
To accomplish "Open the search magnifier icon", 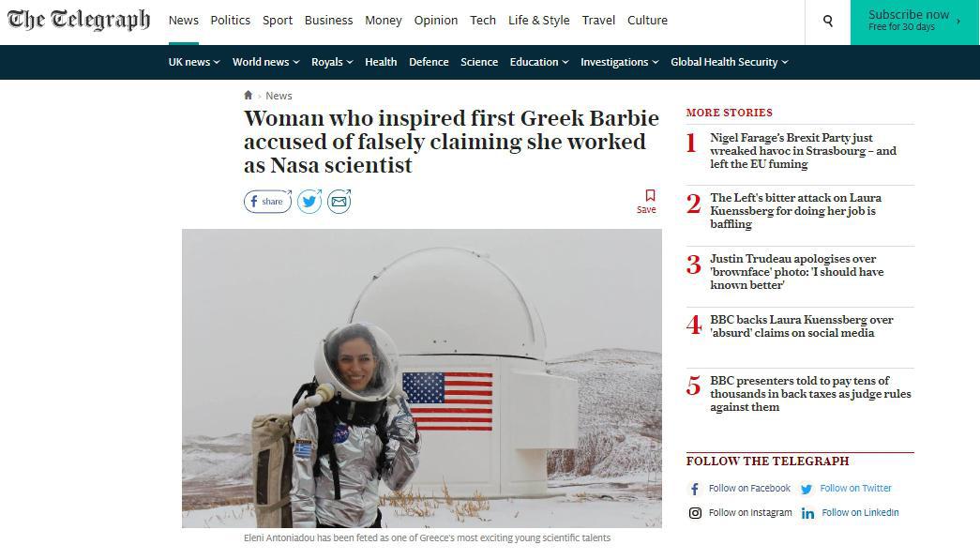I will pos(827,22).
